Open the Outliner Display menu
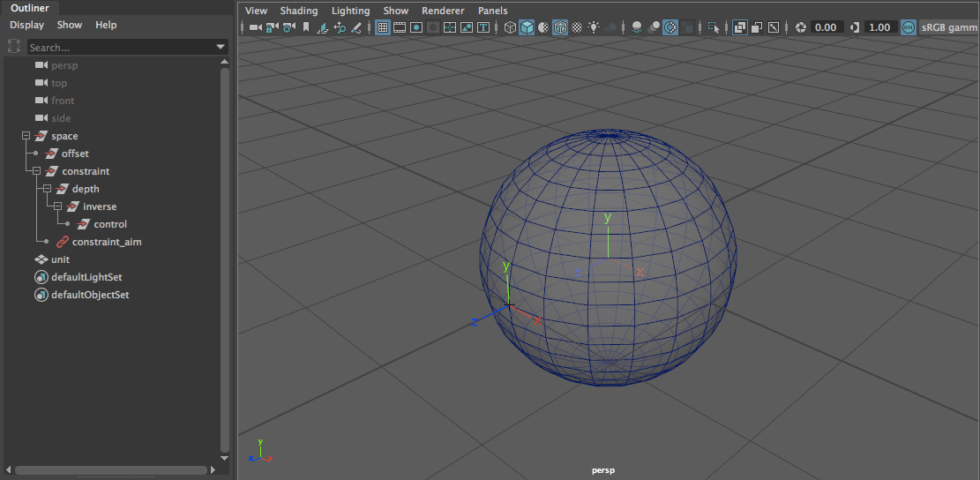 pos(26,25)
